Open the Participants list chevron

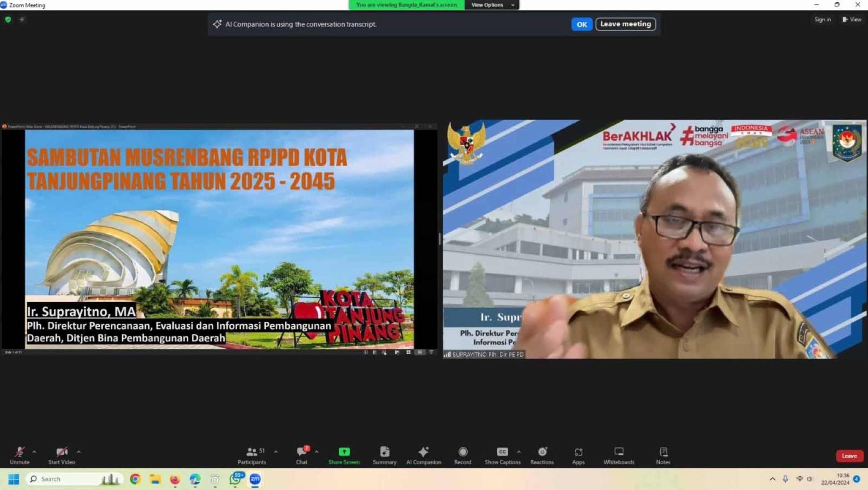click(x=276, y=451)
